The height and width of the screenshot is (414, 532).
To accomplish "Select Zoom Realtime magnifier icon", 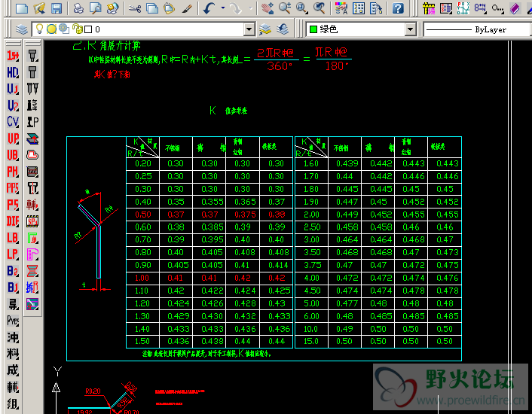I will click(285, 8).
